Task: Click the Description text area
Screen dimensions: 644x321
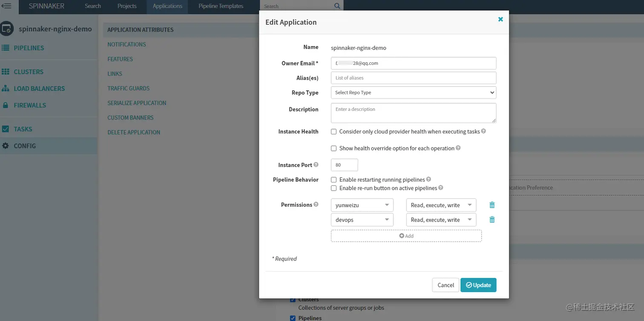Action: click(414, 113)
